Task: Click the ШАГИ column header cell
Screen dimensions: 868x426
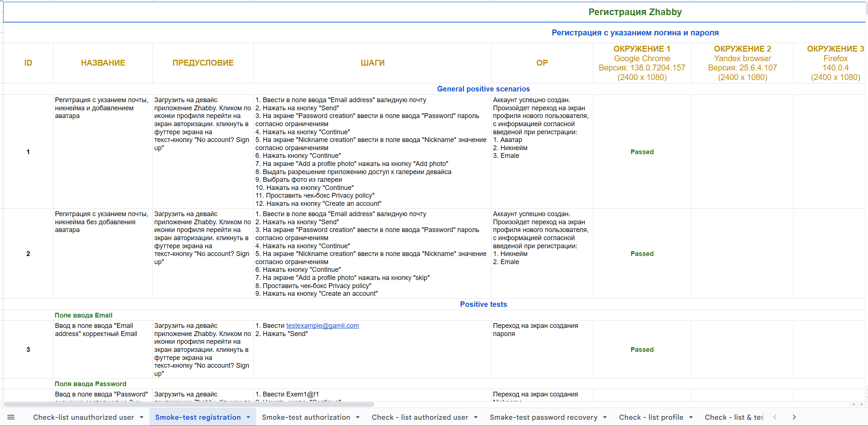Action: 372,63
